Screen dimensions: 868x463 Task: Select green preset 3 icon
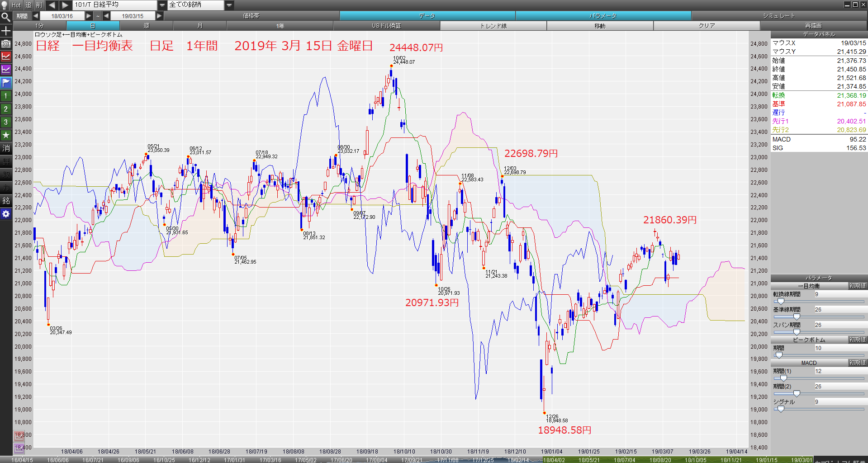[6, 122]
